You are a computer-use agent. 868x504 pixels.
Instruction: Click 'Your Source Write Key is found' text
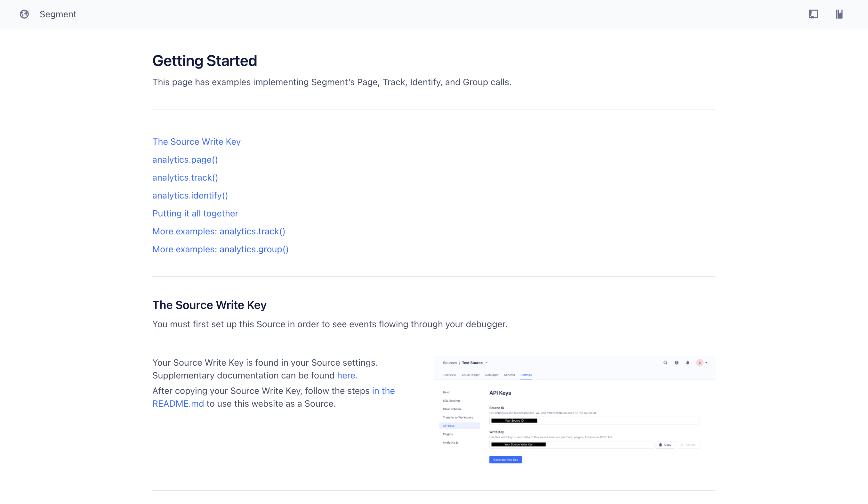pyautogui.click(x=265, y=362)
